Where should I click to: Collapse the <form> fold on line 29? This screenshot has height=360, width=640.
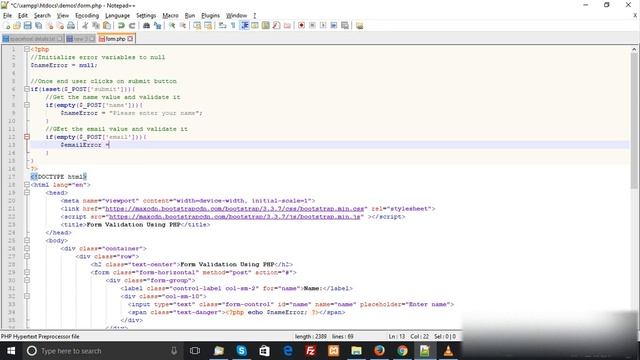point(27,272)
